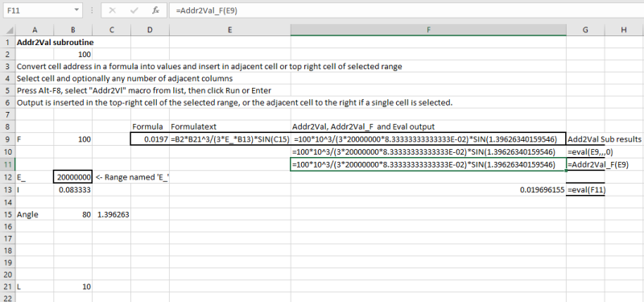Click cell F13 showing 0.019696155
Screen dimensions: 644x302
point(428,190)
